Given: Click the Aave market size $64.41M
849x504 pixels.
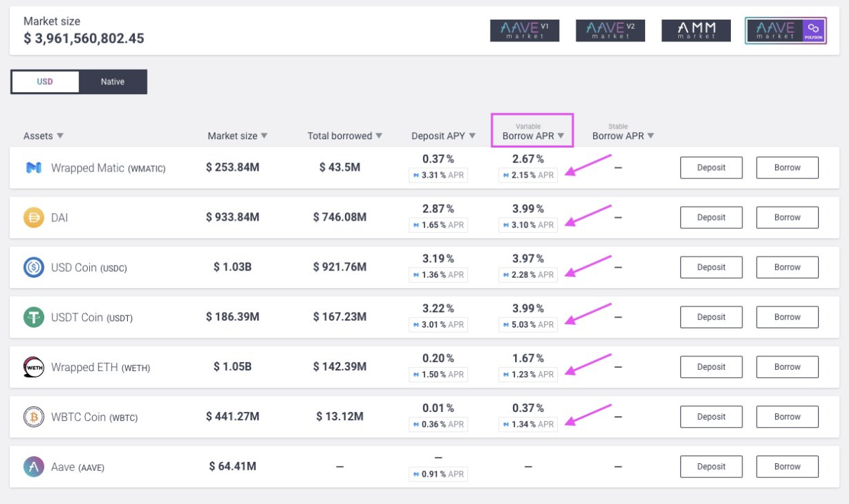Looking at the screenshot, I should click(x=233, y=467).
